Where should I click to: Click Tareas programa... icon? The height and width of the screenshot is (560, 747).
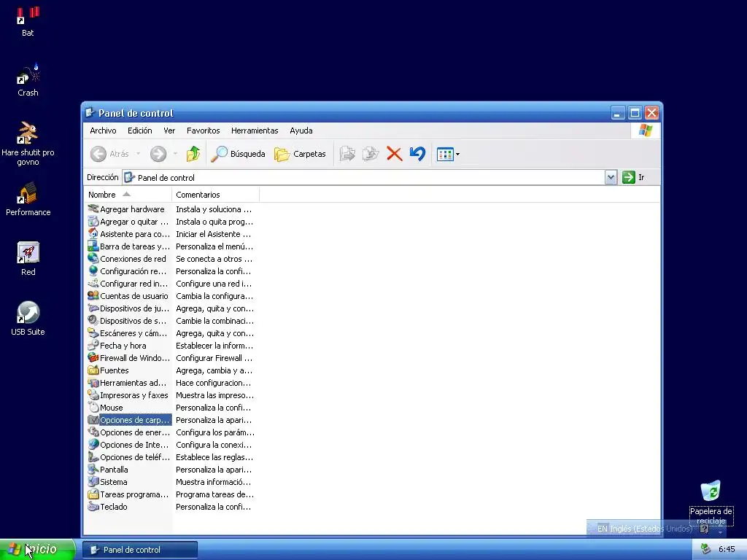pyautogui.click(x=93, y=494)
